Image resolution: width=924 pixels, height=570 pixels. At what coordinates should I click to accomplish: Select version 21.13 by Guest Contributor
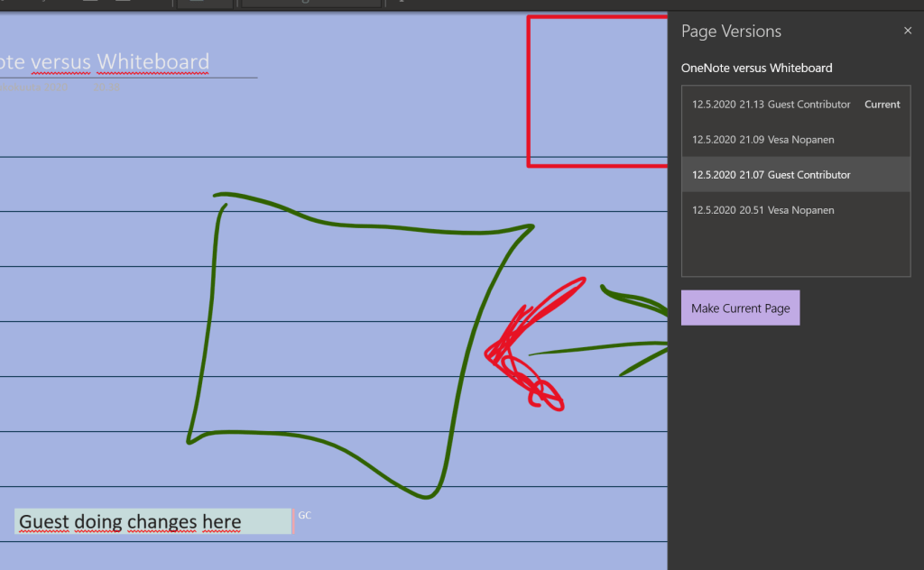[772, 105]
